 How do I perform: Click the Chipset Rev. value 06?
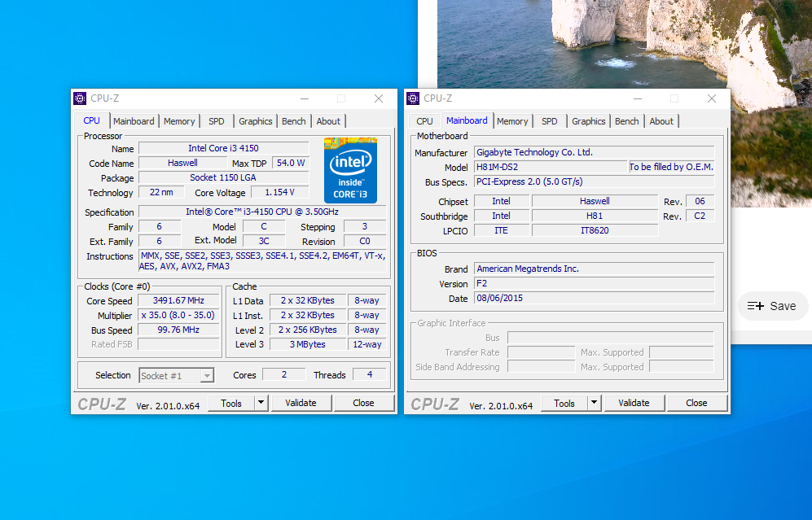[700, 201]
